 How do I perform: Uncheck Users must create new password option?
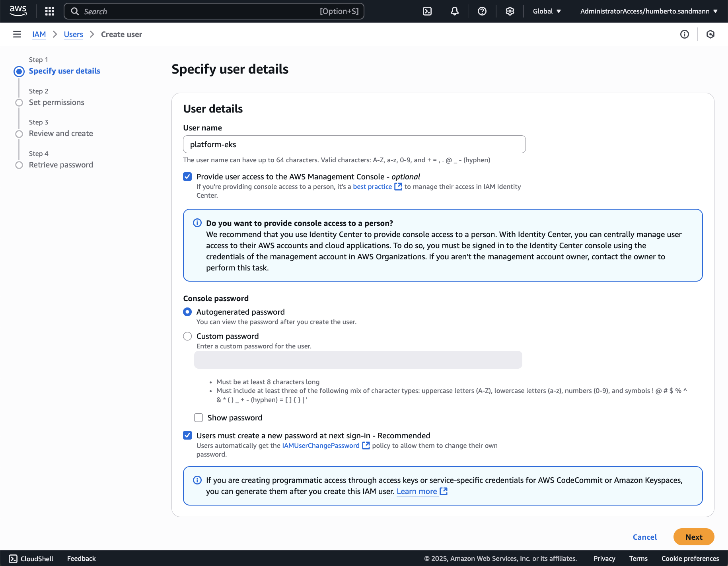pyautogui.click(x=187, y=436)
